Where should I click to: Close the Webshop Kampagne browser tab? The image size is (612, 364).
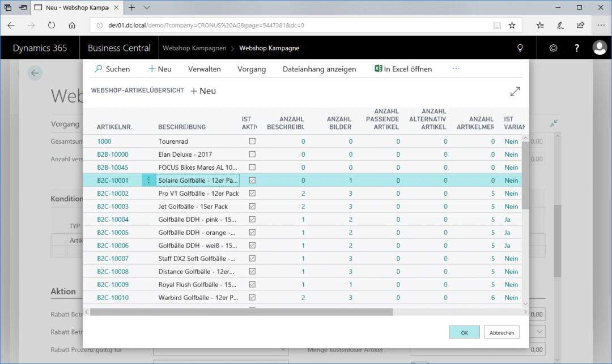[116, 7]
